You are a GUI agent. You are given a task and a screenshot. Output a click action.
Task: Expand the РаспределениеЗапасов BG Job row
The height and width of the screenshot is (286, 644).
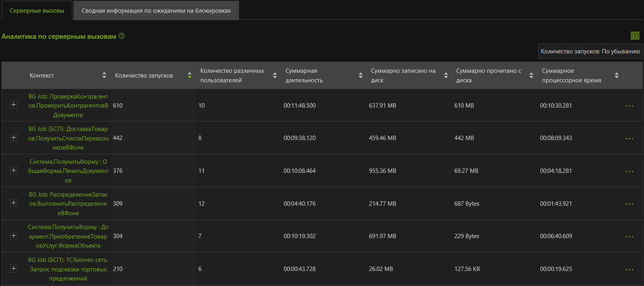tap(14, 203)
